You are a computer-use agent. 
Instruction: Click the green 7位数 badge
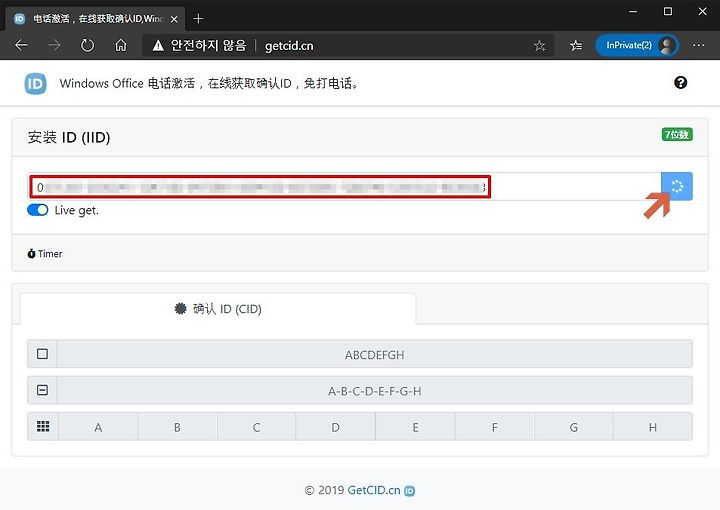pos(677,135)
